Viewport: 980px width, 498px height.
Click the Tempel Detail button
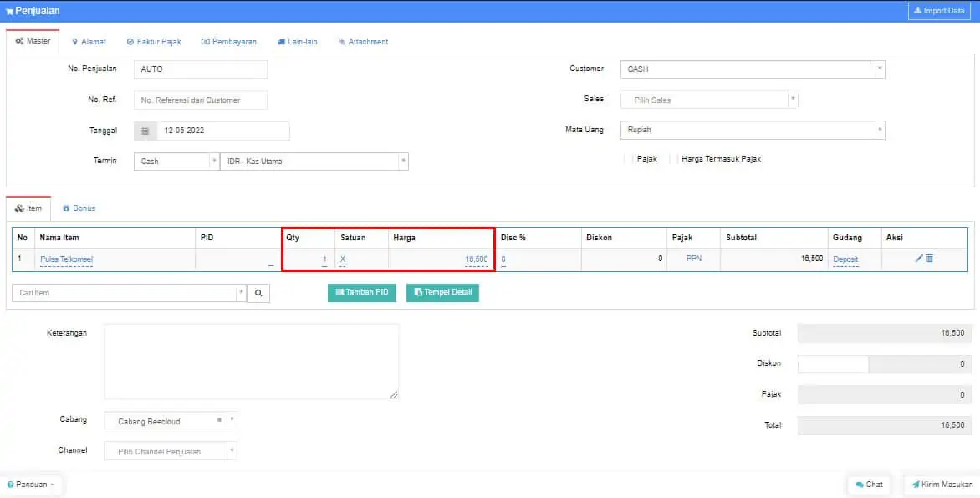pos(442,292)
